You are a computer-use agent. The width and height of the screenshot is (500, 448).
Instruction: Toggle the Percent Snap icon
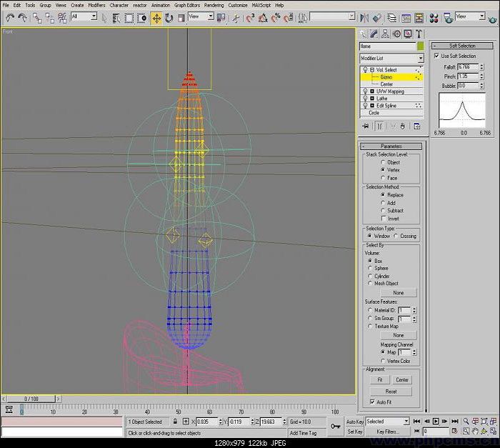(x=276, y=18)
